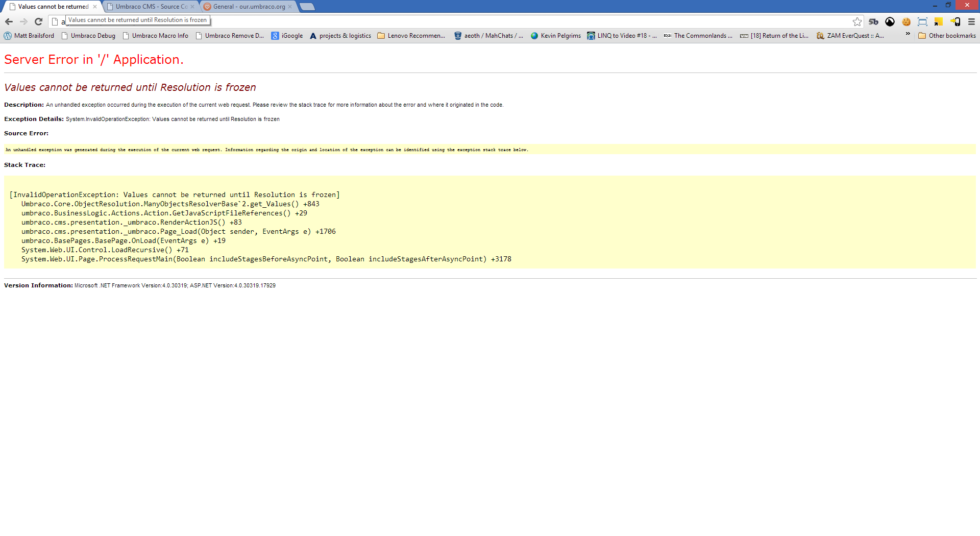Image resolution: width=980 pixels, height=536 pixels.
Task: Click the 'Server Error in '/' Application.' heading
Action: [93, 60]
